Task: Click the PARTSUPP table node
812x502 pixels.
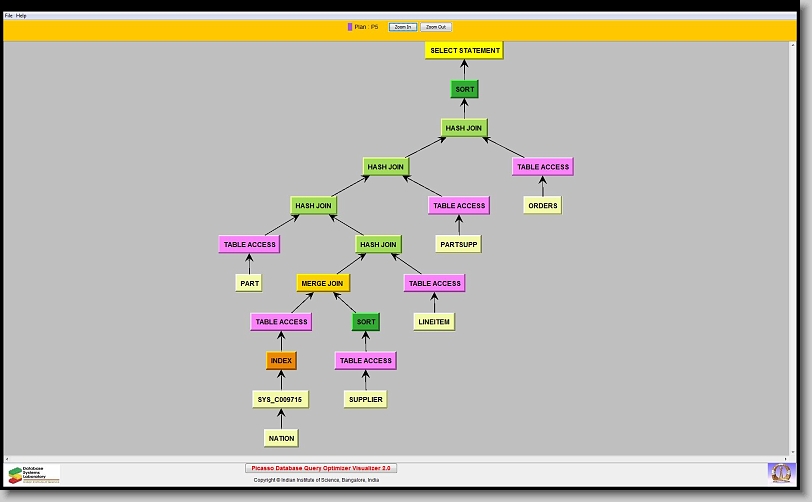Action: [x=459, y=244]
